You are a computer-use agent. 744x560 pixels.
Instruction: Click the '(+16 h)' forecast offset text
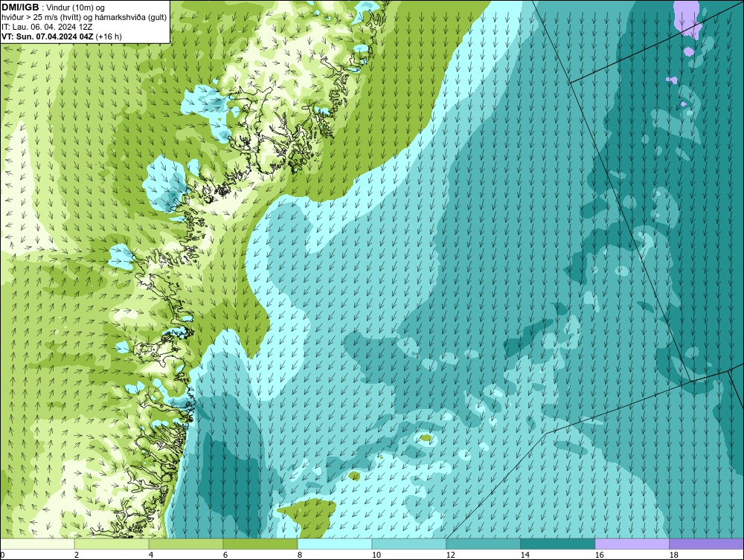coord(109,36)
